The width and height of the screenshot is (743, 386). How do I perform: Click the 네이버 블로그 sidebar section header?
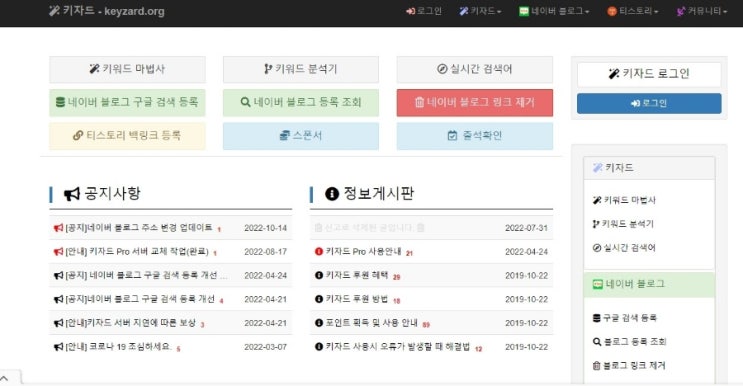(x=649, y=284)
